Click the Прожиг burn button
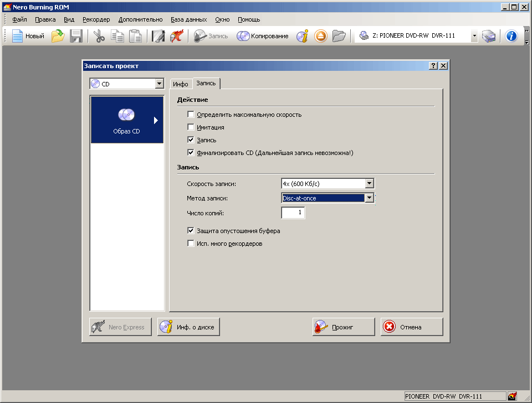Screen dimensions: 532x403 (344, 327)
